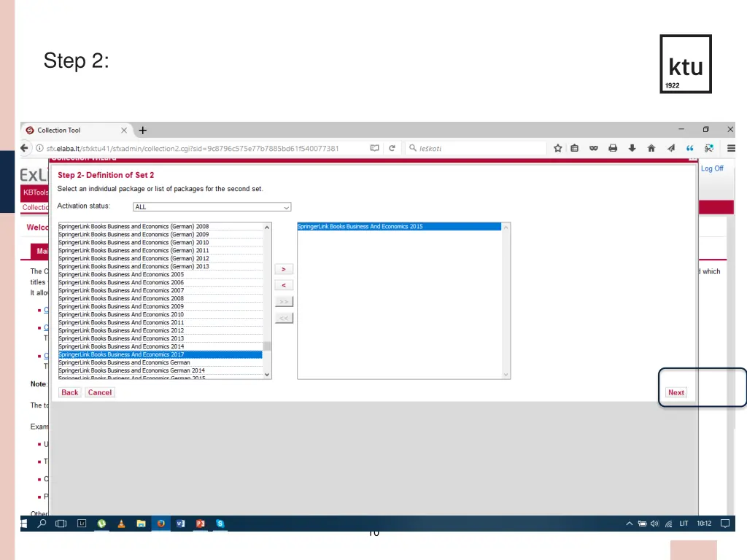
Task: Select SpringerLink Books Business and Economics German
Action: click(160, 362)
